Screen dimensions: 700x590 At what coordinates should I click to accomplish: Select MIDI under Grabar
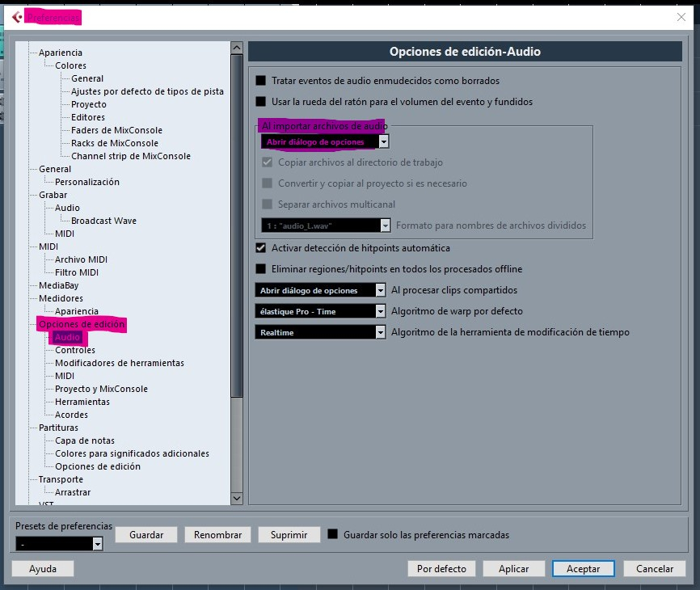(65, 234)
